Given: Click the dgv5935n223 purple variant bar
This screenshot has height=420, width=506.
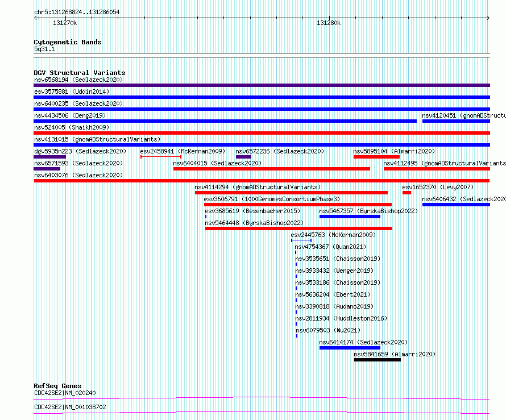Looking at the screenshot, I should [x=49, y=157].
